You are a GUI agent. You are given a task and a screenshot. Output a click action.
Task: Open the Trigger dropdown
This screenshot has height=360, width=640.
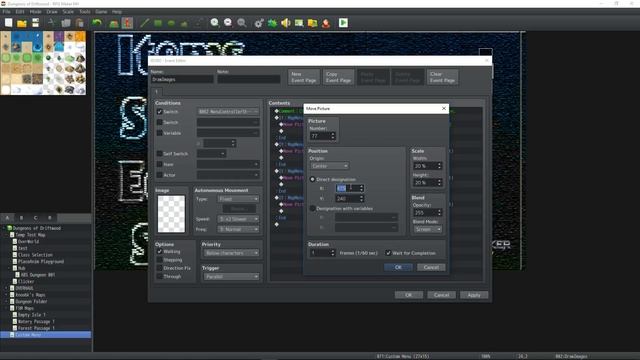[231, 277]
